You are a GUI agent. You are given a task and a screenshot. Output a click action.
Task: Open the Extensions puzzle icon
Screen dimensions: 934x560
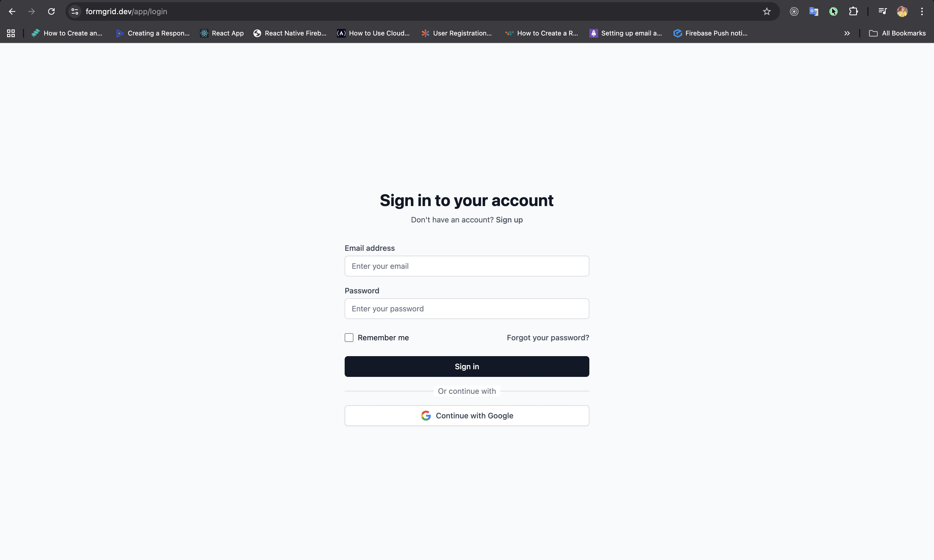tap(853, 12)
